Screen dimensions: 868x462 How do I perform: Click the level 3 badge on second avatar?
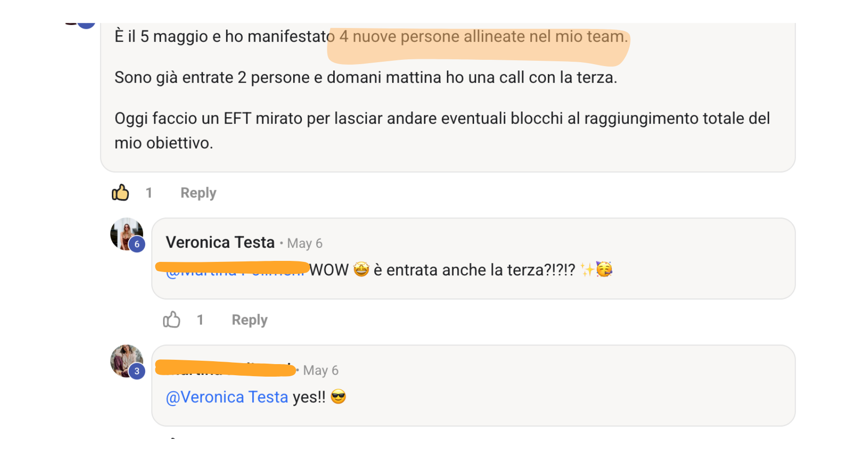137,371
